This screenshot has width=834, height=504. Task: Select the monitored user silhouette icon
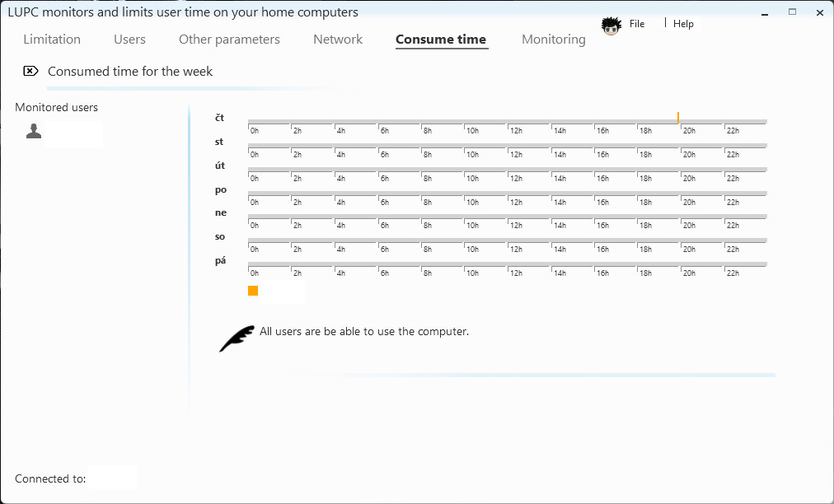click(34, 131)
